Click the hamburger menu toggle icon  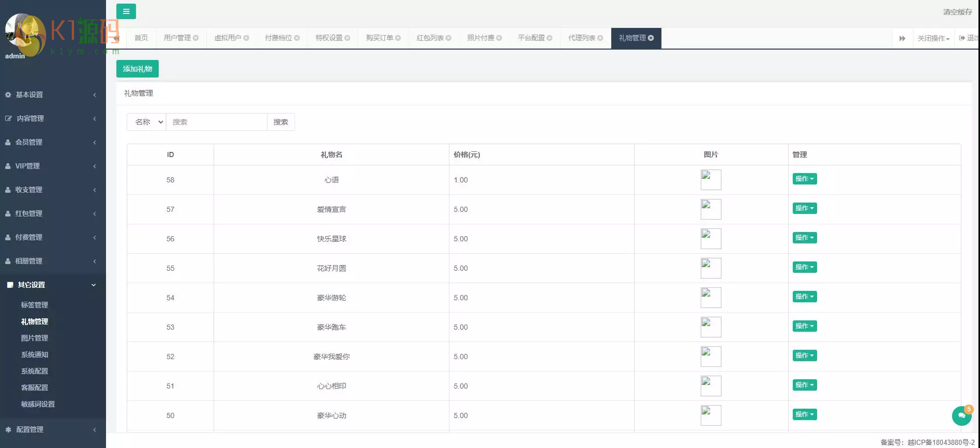126,11
